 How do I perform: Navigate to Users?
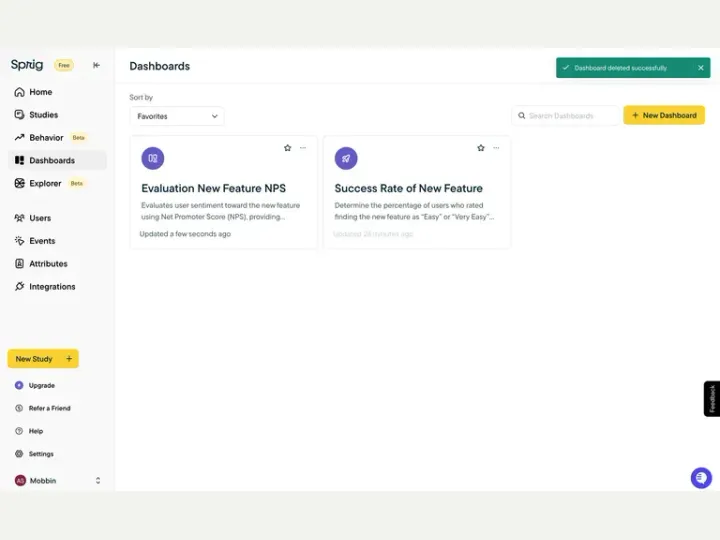point(57,218)
